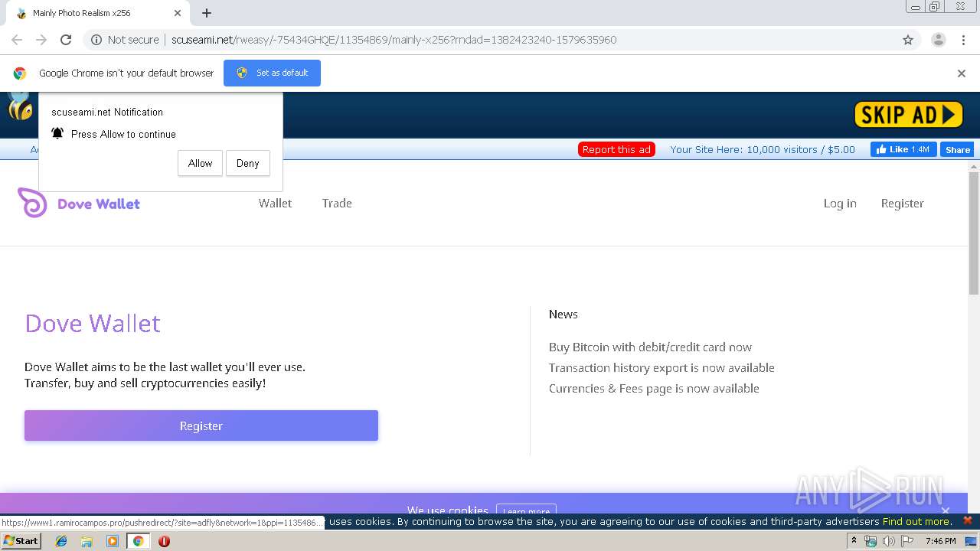The height and width of the screenshot is (551, 980).
Task: Open a new browser tab
Action: coord(207,13)
